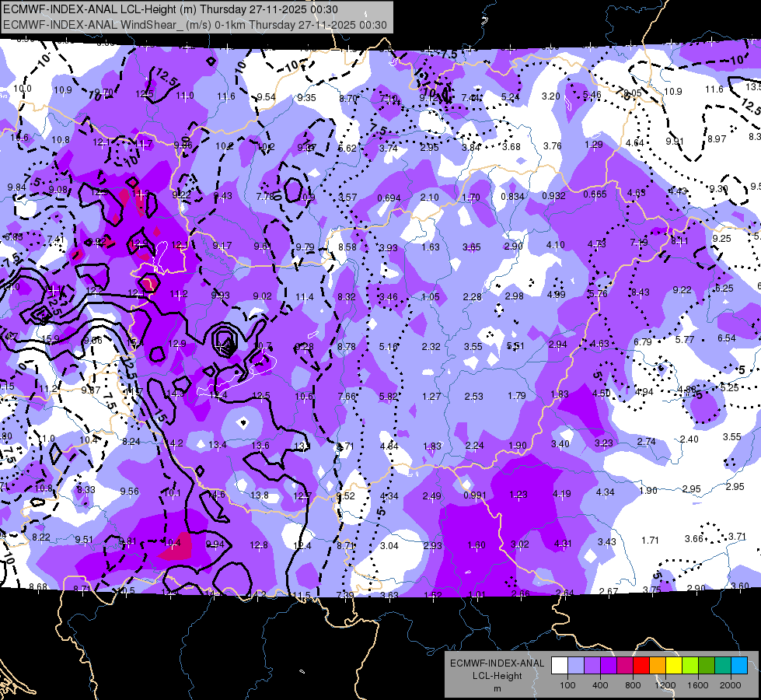Viewport: 761px width, 700px height.
Task: Click the white legend color swatch
Action: [560, 666]
